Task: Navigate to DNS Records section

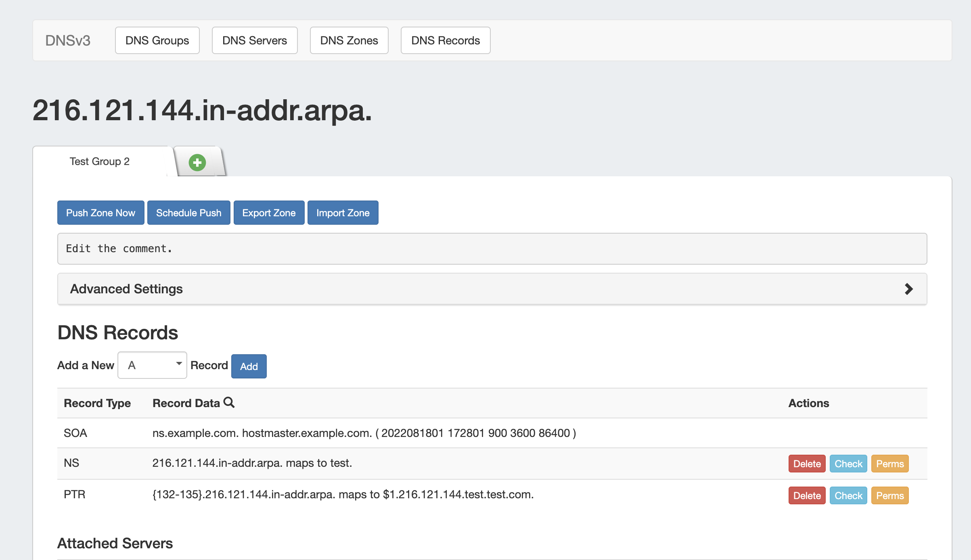Action: point(445,40)
